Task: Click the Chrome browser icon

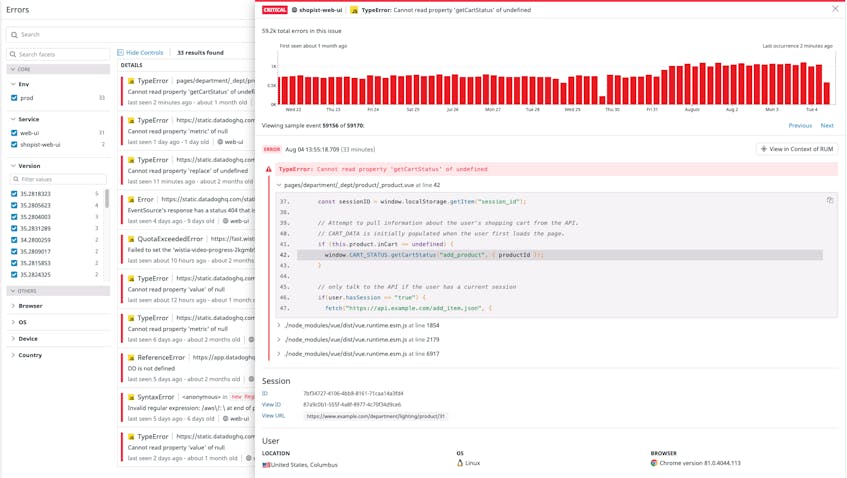Action: tap(654, 463)
